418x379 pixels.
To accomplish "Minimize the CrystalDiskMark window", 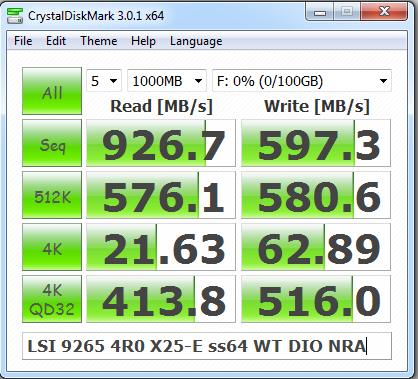I will point(320,12).
